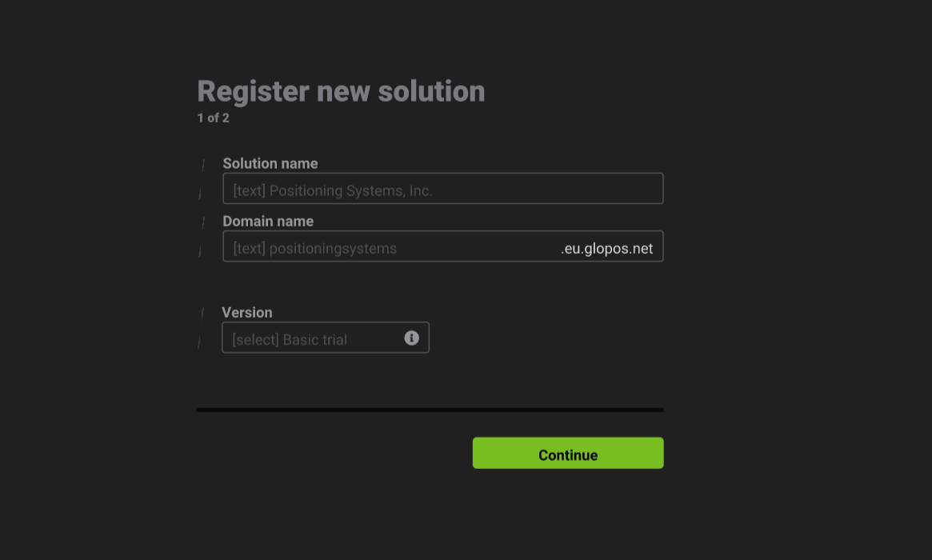Click the horizontal divider above Continue
This screenshot has height=560, width=932.
coord(430,410)
